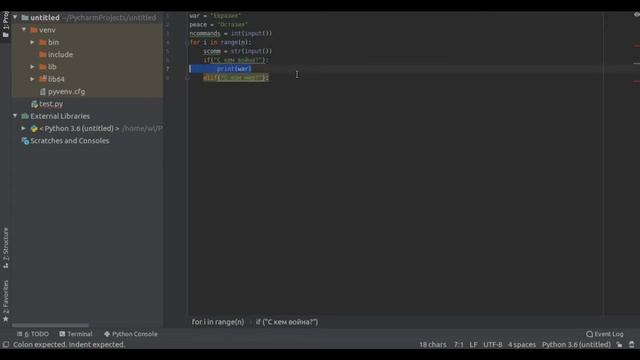640x360 pixels.
Task: Open pyvenv.cfg in the project tree
Action: tap(67, 91)
